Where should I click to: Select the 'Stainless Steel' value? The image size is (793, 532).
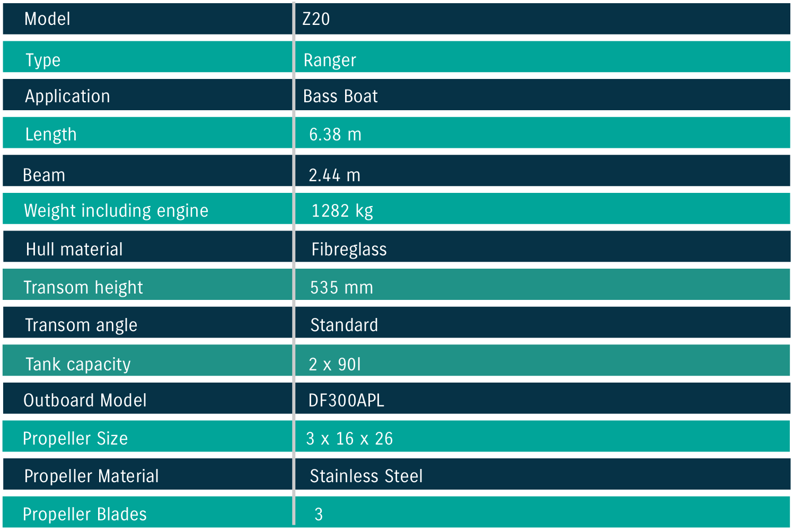[x=366, y=476]
